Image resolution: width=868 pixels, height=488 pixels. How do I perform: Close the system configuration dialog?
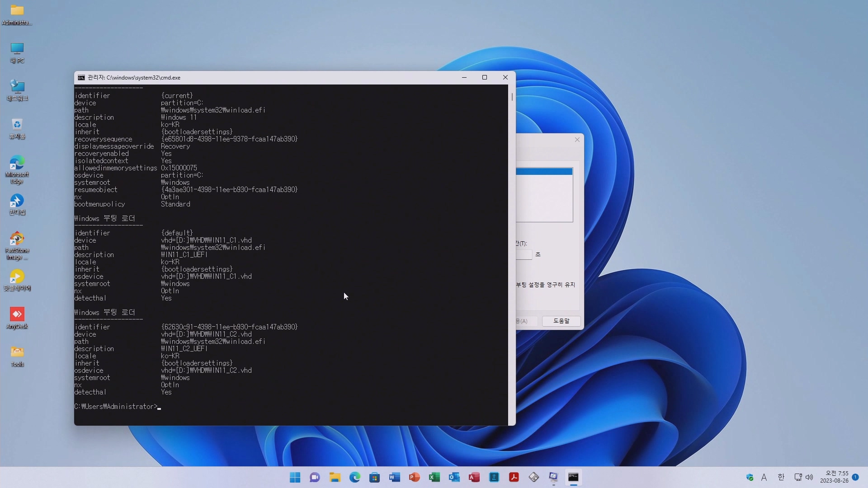577,140
